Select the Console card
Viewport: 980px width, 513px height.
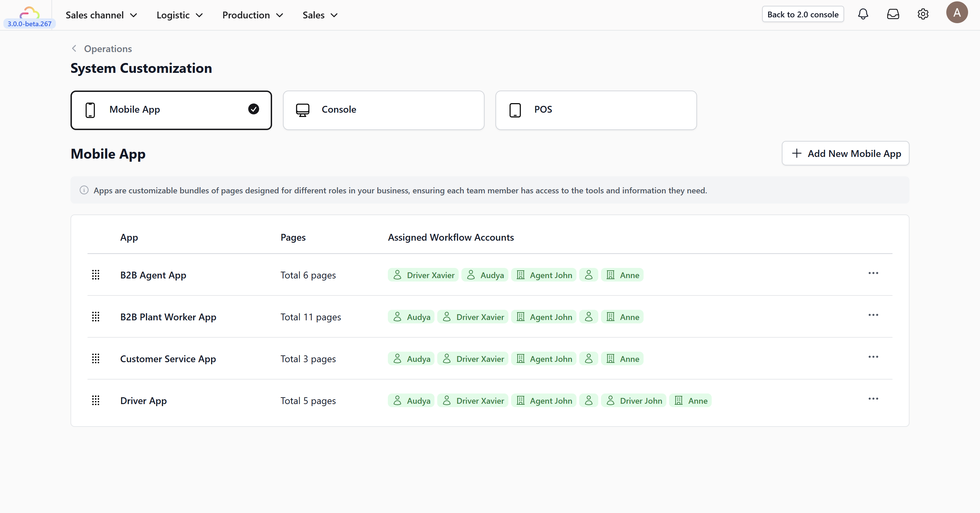[x=383, y=110]
